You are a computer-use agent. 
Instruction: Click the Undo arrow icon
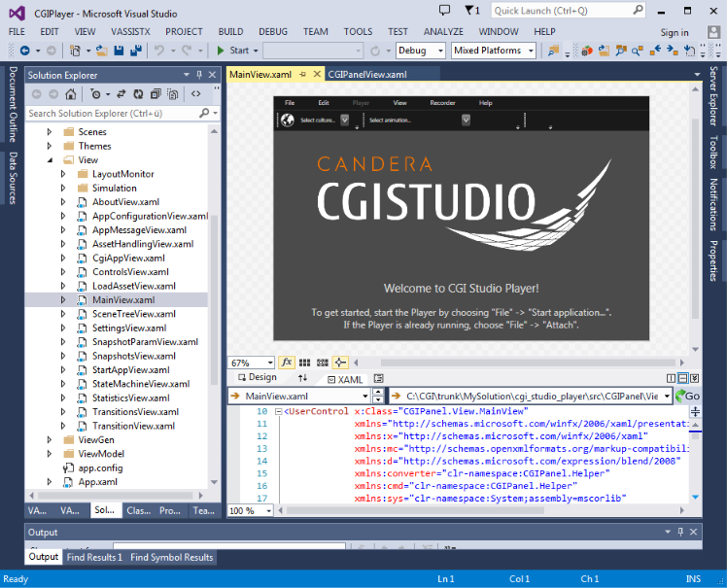[x=159, y=51]
